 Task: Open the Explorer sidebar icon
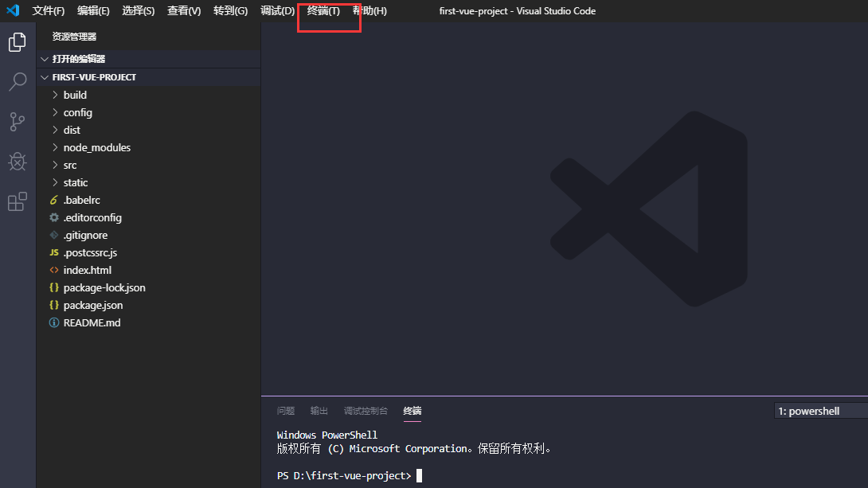coord(17,41)
